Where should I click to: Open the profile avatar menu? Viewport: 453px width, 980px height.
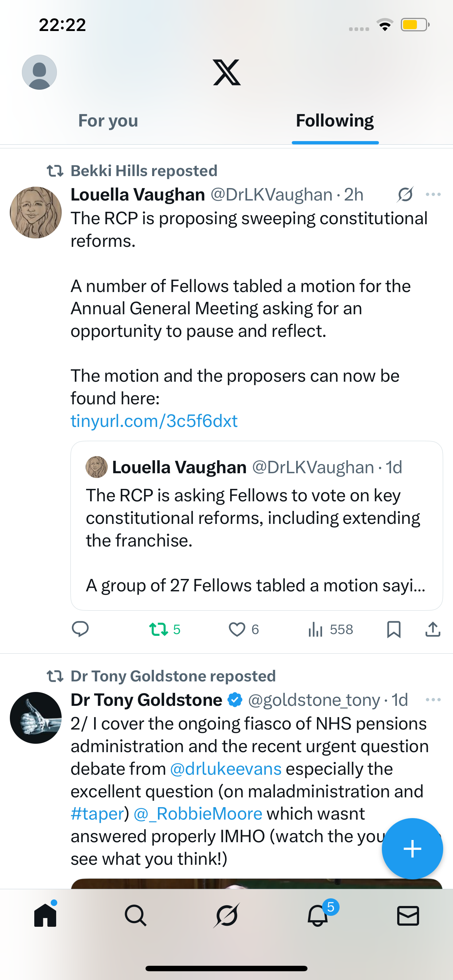tap(39, 72)
